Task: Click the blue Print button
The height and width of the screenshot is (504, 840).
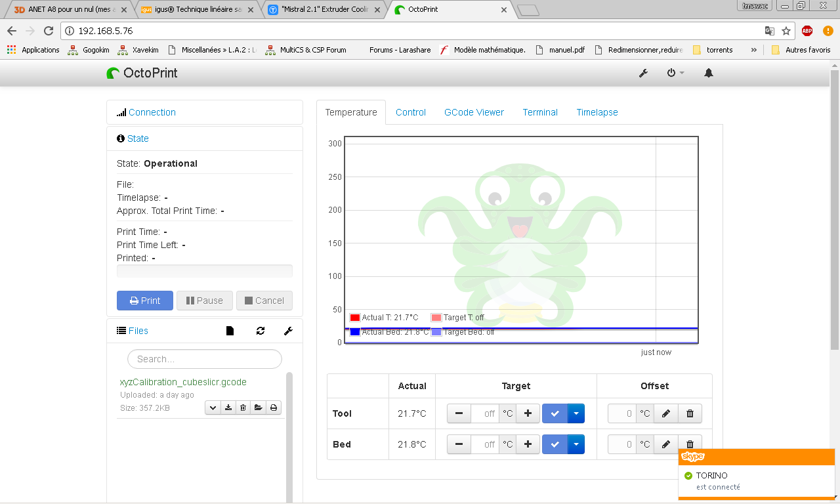Action: tap(145, 301)
